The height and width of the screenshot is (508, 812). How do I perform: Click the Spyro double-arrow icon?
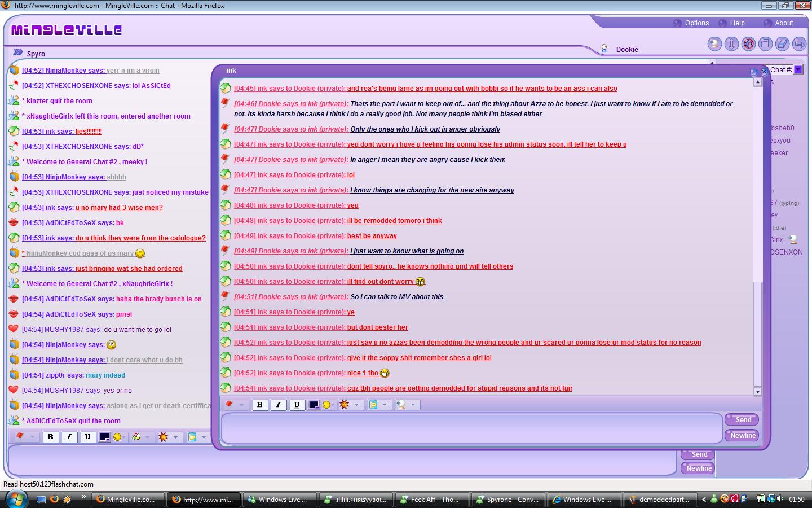[18, 52]
